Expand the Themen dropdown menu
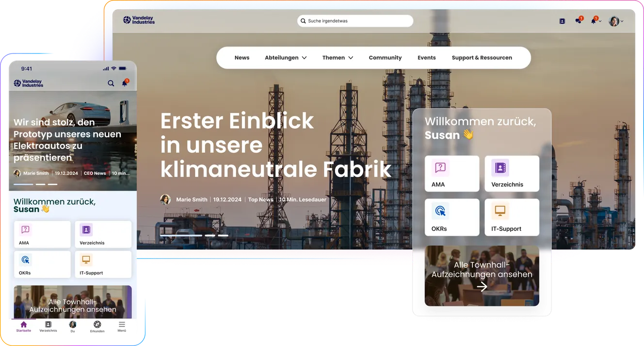 pos(338,57)
